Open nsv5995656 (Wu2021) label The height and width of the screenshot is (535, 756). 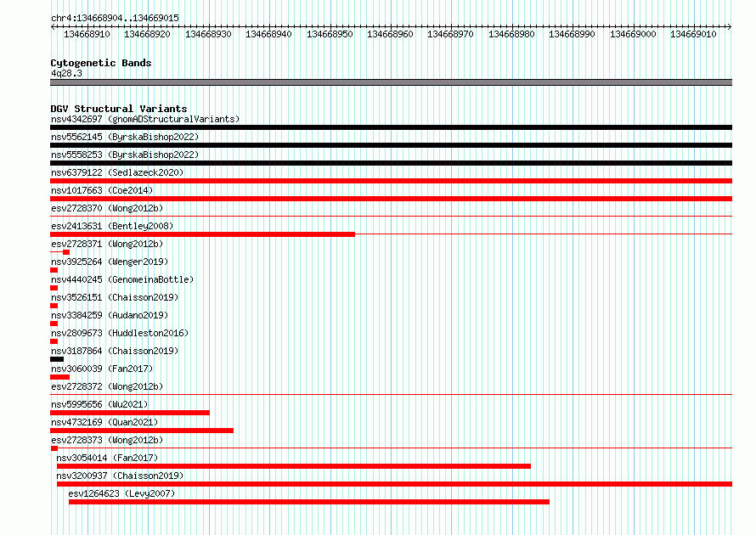pyautogui.click(x=99, y=404)
